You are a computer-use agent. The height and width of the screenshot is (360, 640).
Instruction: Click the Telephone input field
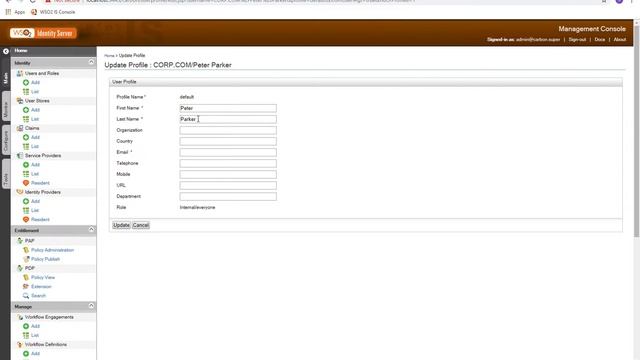coord(228,163)
